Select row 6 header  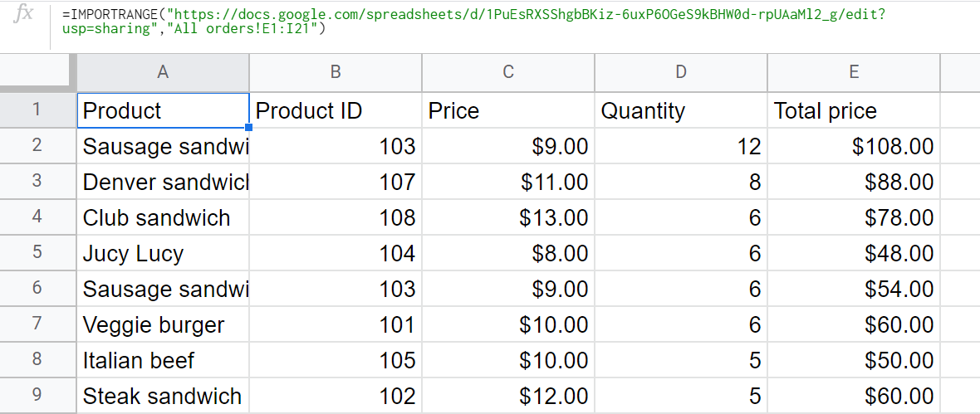(x=37, y=288)
